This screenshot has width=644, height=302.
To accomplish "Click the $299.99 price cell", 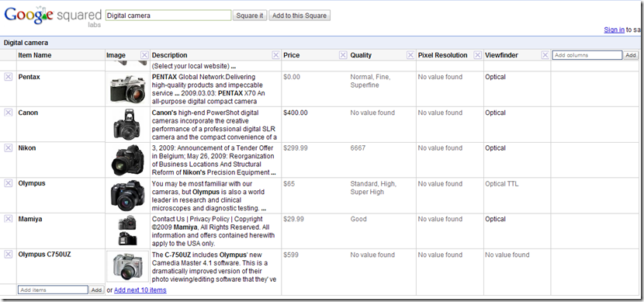I will click(x=296, y=148).
